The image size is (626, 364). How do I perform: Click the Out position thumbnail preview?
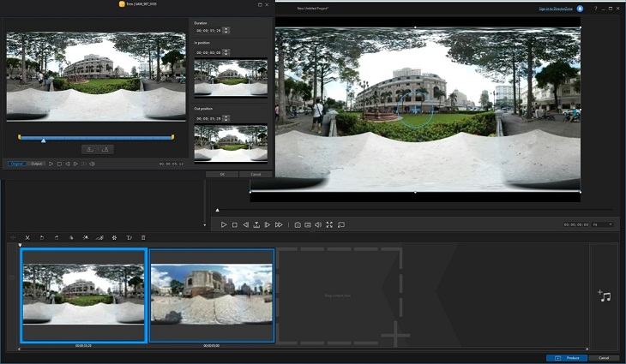(231, 144)
